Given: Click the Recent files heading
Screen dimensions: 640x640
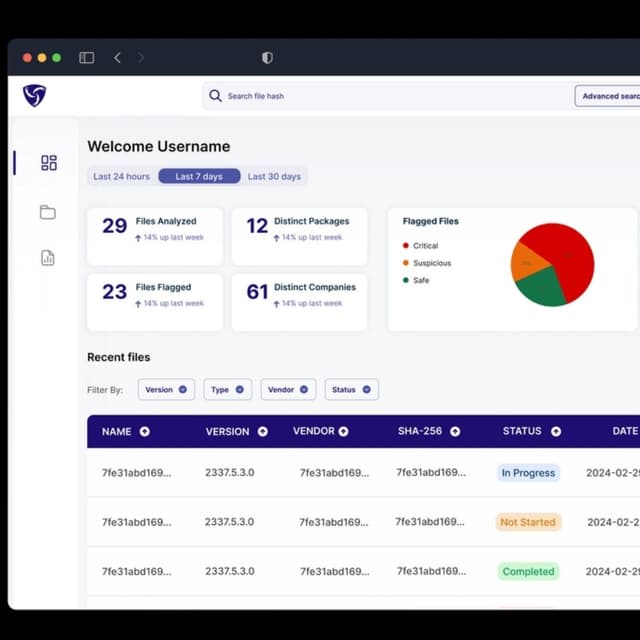Looking at the screenshot, I should 119,357.
